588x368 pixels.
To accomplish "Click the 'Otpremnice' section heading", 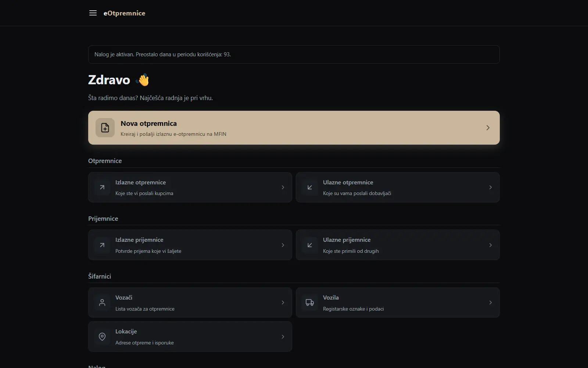I will point(105,161).
